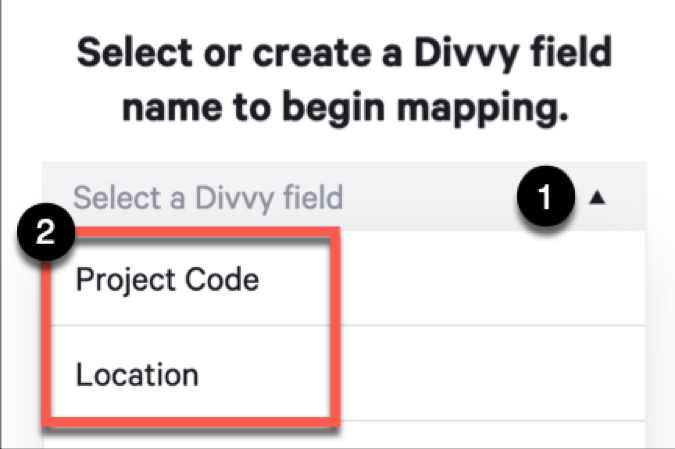Click the black number 1 badge
Image resolution: width=675 pixels, height=449 pixels.
(x=543, y=198)
